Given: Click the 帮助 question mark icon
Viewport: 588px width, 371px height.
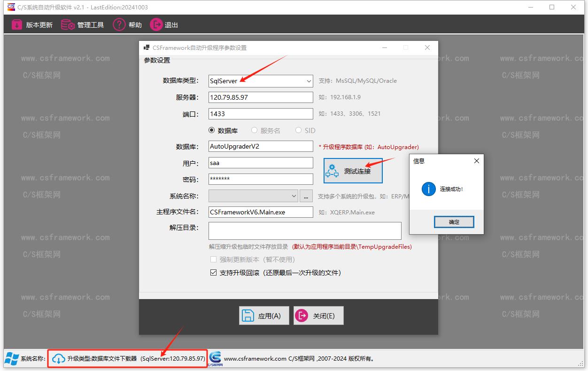Looking at the screenshot, I should pos(119,24).
